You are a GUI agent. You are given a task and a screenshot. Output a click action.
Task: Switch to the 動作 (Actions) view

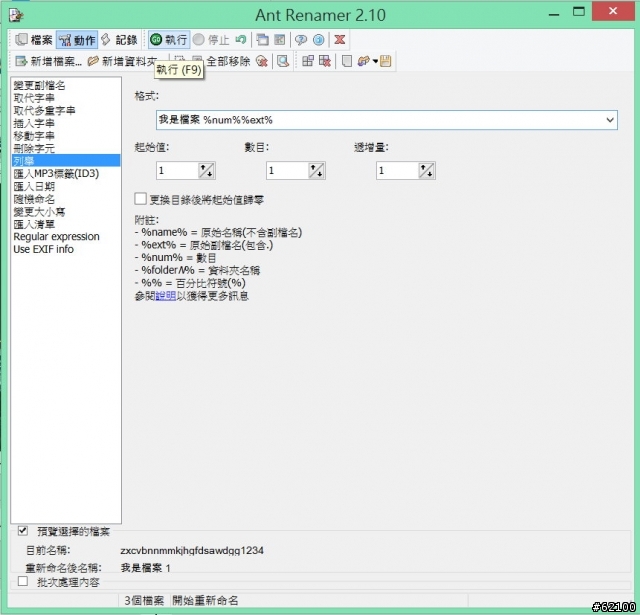point(77,40)
